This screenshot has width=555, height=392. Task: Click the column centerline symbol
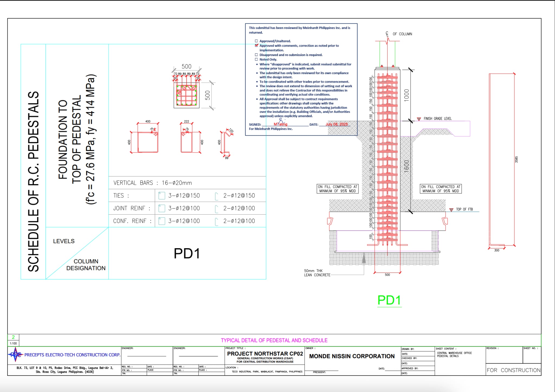coord(387,34)
